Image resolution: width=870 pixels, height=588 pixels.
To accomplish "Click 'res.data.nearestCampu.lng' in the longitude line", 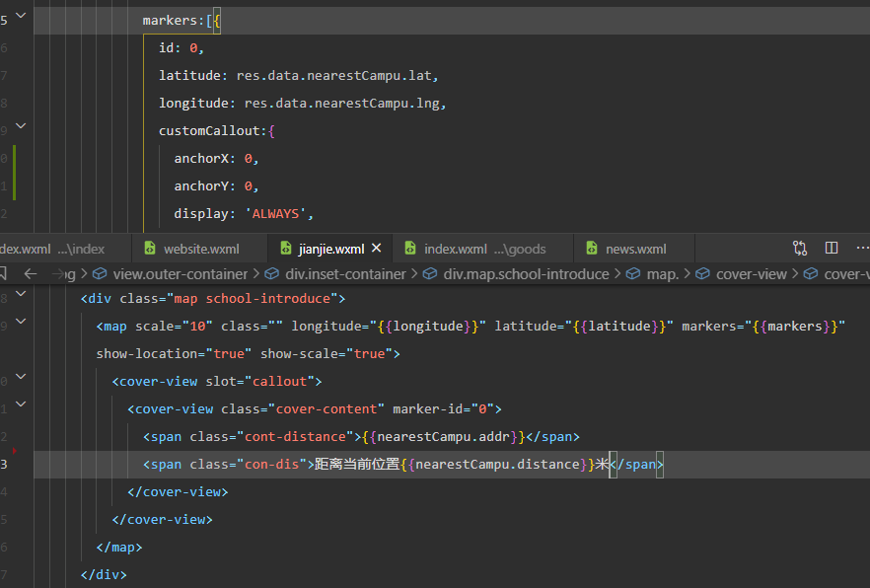I will [341, 104].
